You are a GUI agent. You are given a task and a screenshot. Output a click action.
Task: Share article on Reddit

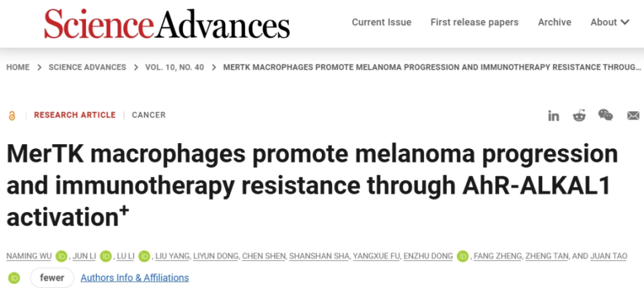coord(579,115)
